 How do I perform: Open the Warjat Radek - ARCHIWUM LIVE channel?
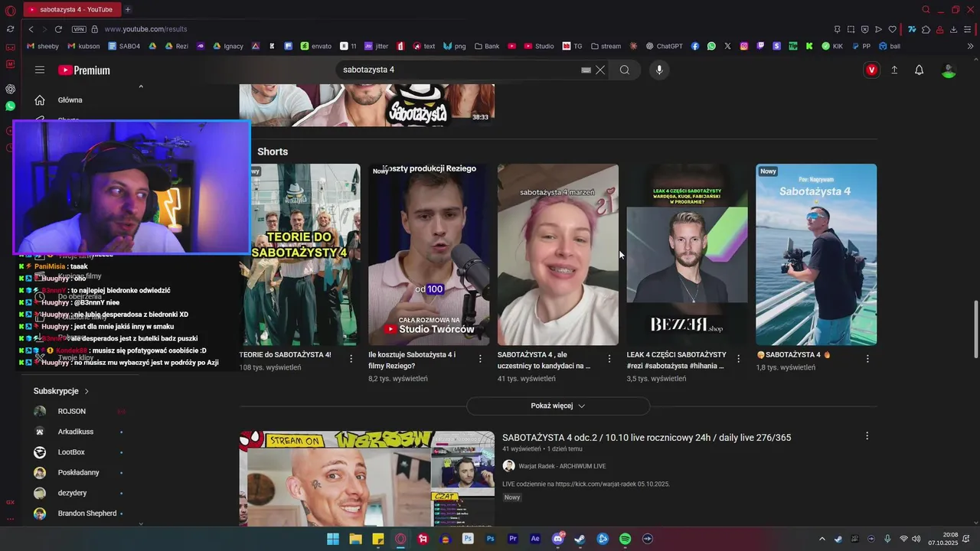pos(561,466)
